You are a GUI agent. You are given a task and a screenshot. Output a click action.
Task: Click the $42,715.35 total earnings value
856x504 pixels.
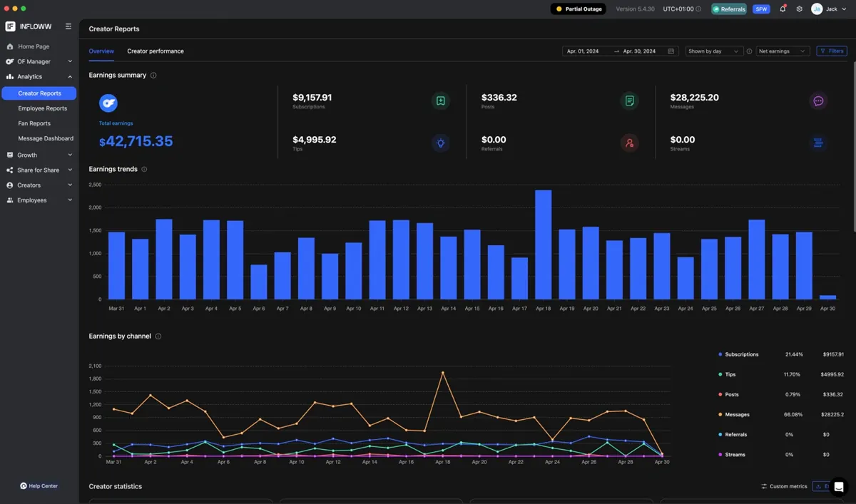(x=136, y=141)
